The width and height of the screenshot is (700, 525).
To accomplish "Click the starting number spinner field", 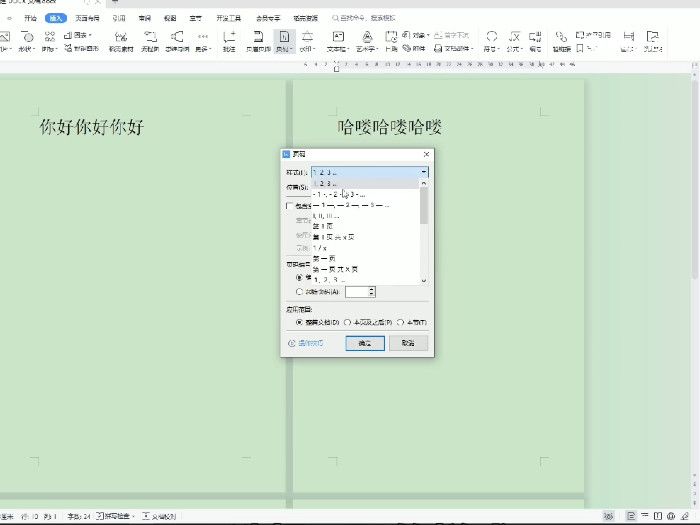I will (x=360, y=292).
